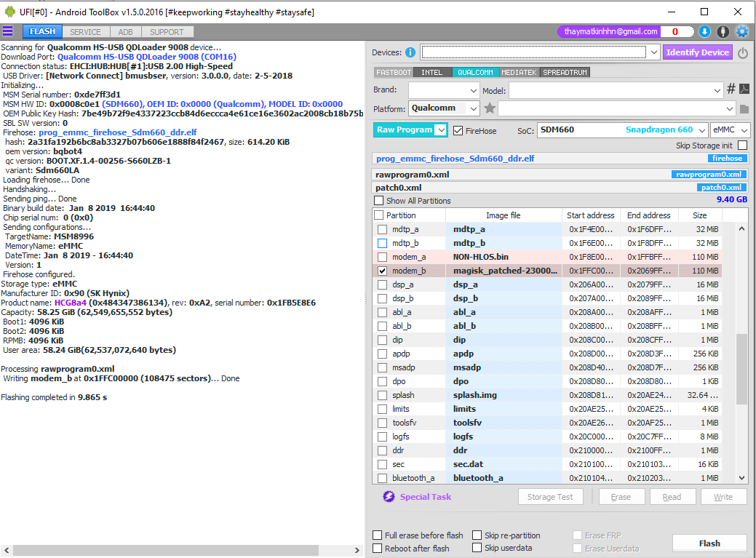Open settings via the gear icon
This screenshot has width=756, height=558.
click(742, 31)
